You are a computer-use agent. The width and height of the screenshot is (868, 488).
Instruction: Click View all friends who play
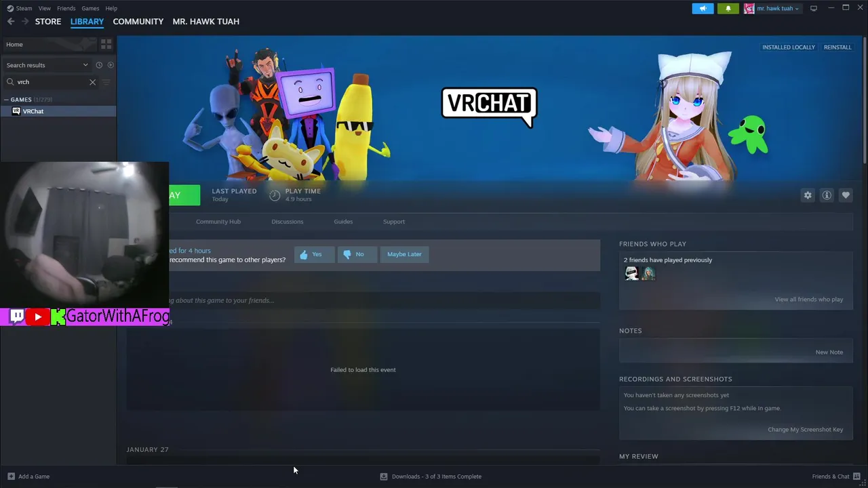tap(809, 300)
